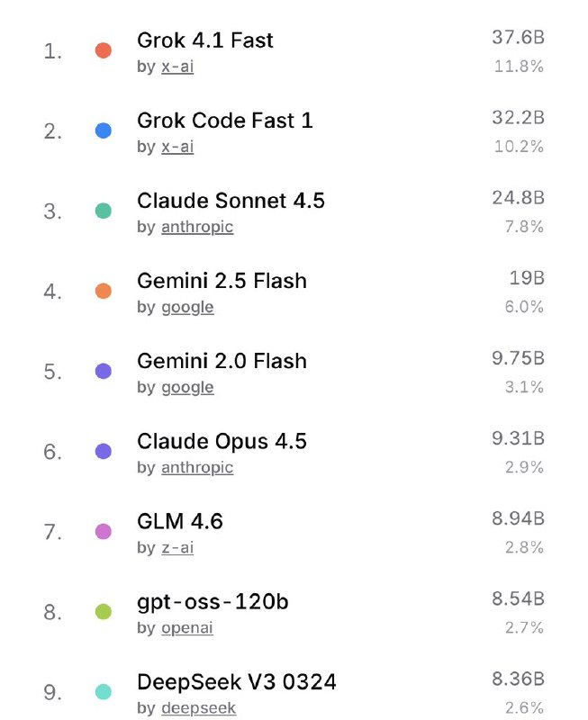This screenshot has height=720, width=588.
Task: Open the google link under Gemini 2.5 Flash
Action: [187, 307]
